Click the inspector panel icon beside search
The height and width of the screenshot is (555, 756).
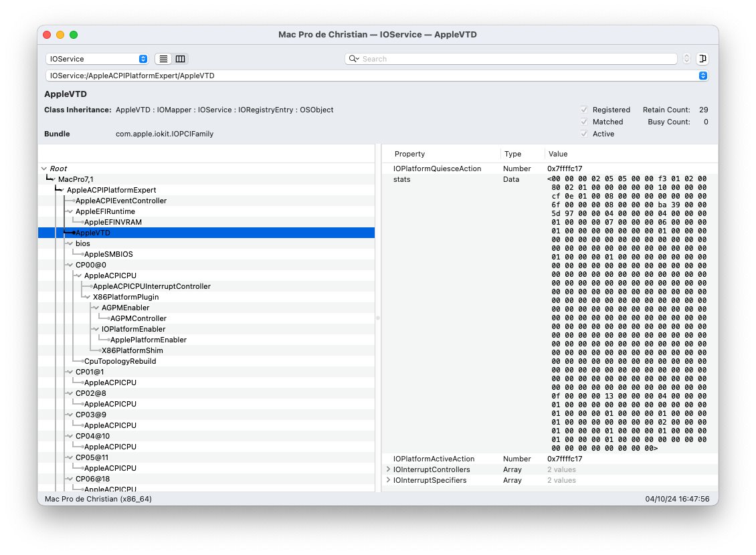click(702, 59)
